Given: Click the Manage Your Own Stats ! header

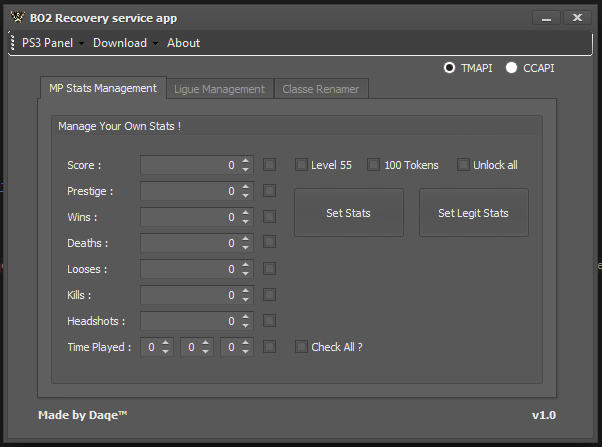Looking at the screenshot, I should [x=119, y=126].
